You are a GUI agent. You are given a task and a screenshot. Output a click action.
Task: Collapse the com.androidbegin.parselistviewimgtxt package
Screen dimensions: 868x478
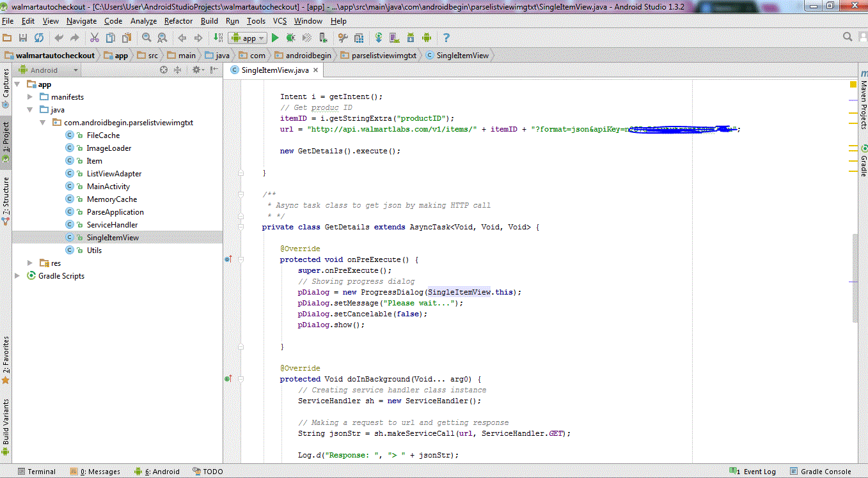click(x=43, y=123)
